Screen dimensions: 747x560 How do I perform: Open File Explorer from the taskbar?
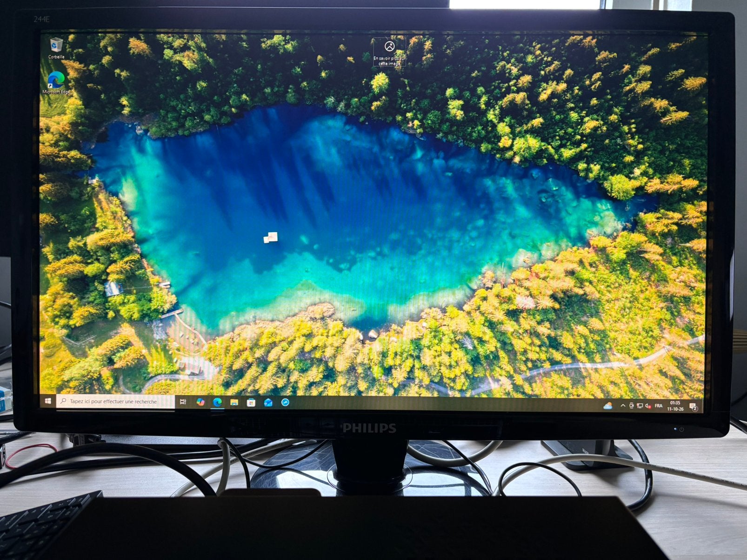234,402
